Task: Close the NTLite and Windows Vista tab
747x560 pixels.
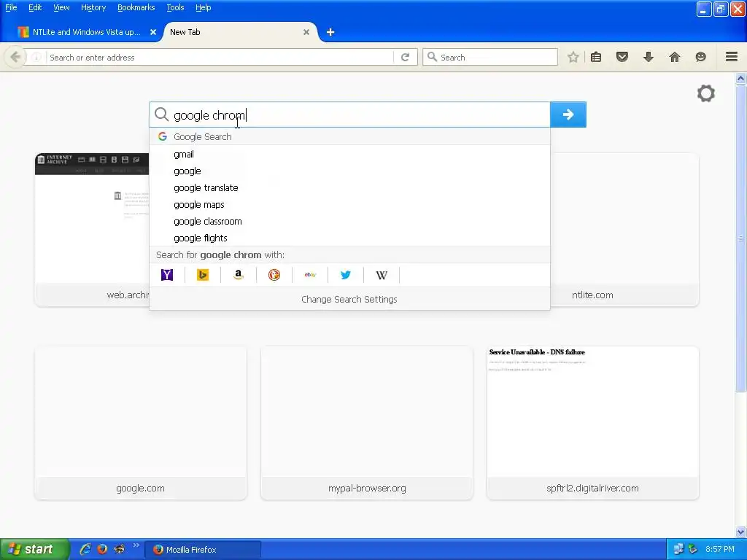Action: (153, 32)
